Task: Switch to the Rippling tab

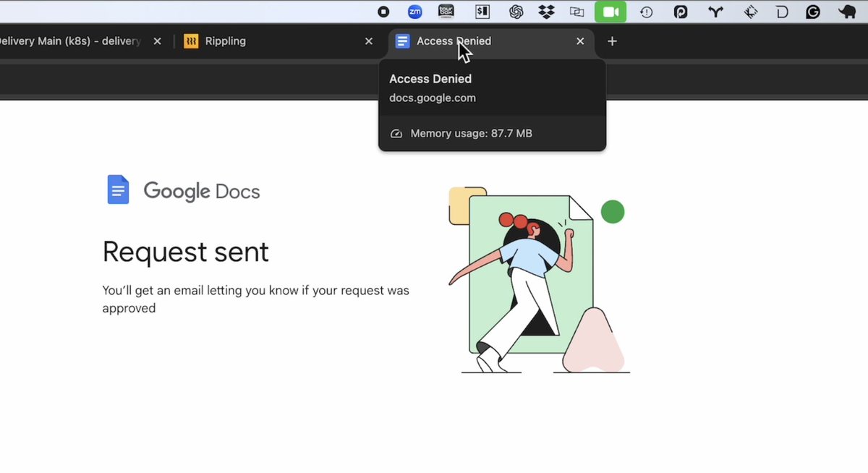Action: tap(279, 41)
